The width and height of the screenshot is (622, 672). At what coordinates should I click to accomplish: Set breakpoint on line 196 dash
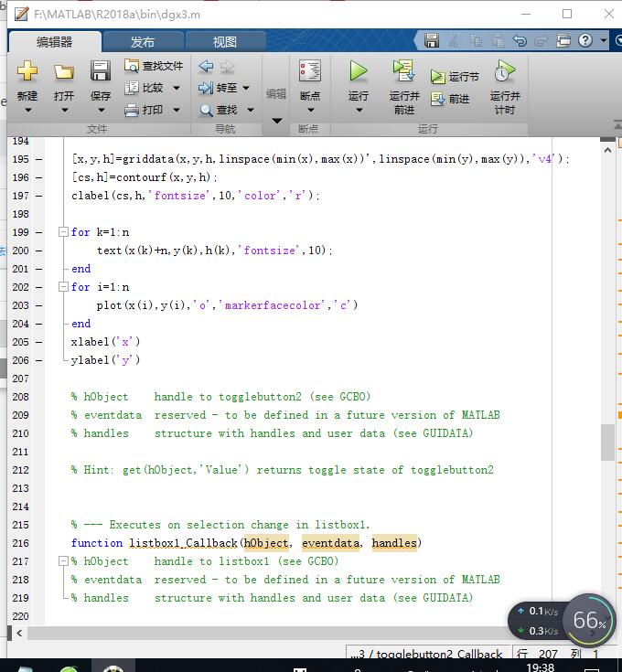point(39,177)
